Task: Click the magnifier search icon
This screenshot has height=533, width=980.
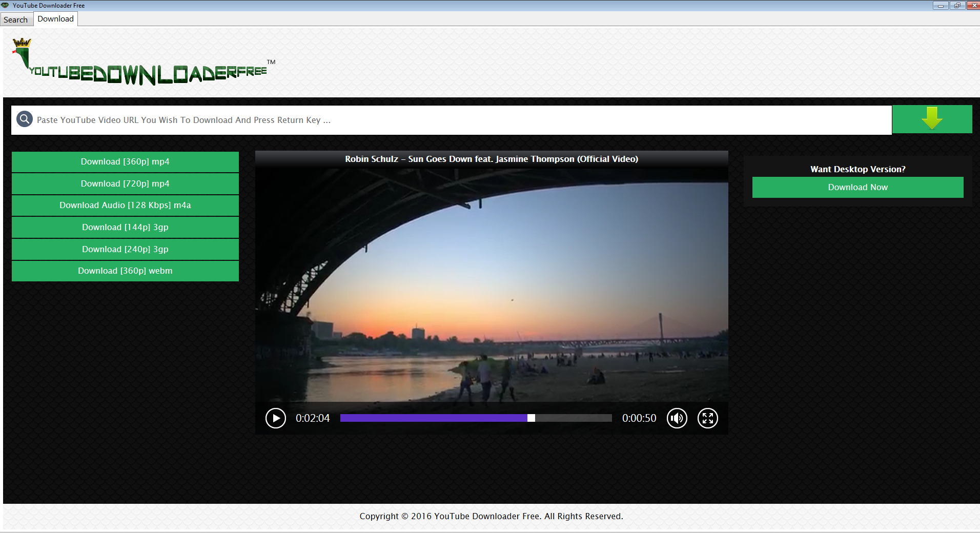Action: [24, 119]
